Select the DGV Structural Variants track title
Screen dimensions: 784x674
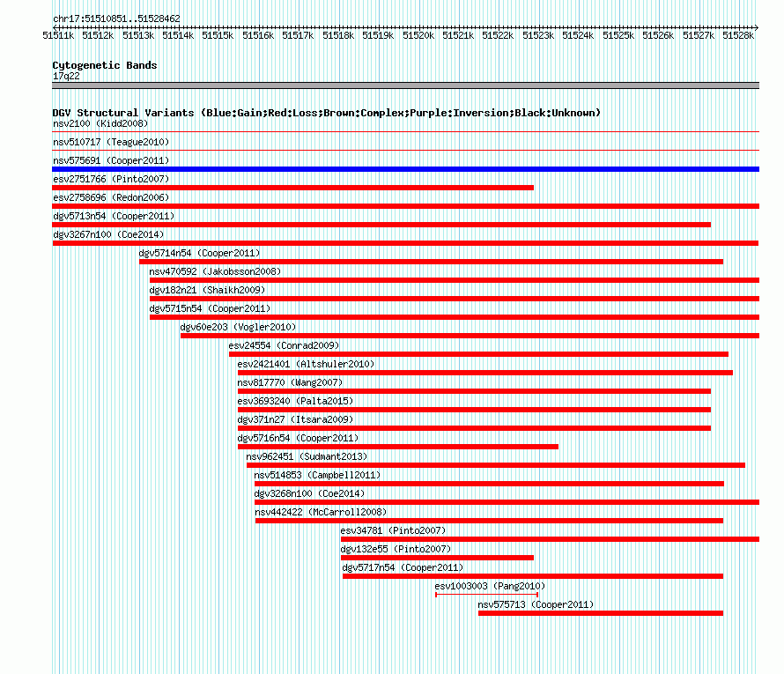pos(326,113)
